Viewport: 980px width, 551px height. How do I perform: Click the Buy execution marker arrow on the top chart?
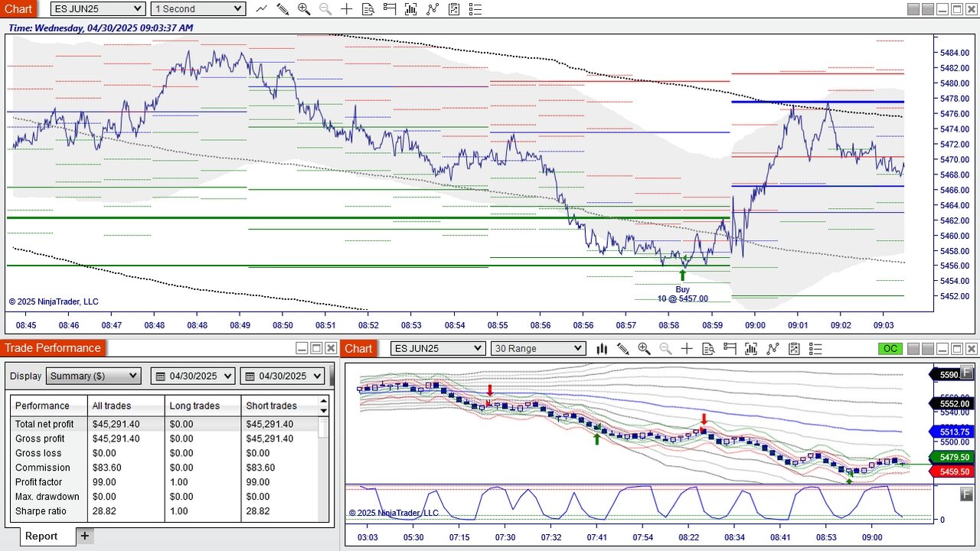683,275
